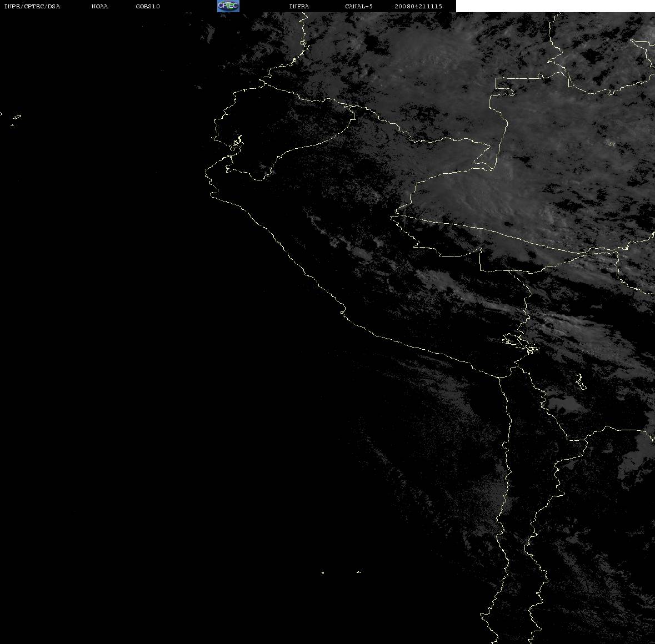Click the Galapagos islands outline
655x644 pixels.
[x=16, y=119]
